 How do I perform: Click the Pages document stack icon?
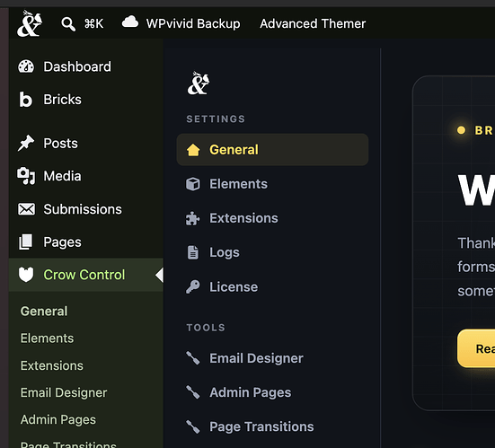pos(25,242)
